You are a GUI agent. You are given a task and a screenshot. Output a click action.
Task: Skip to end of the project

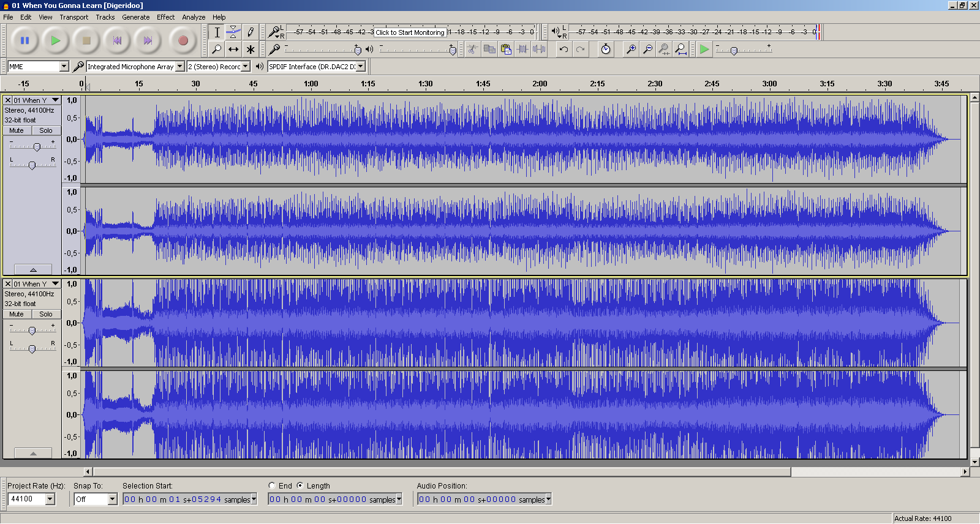point(148,40)
